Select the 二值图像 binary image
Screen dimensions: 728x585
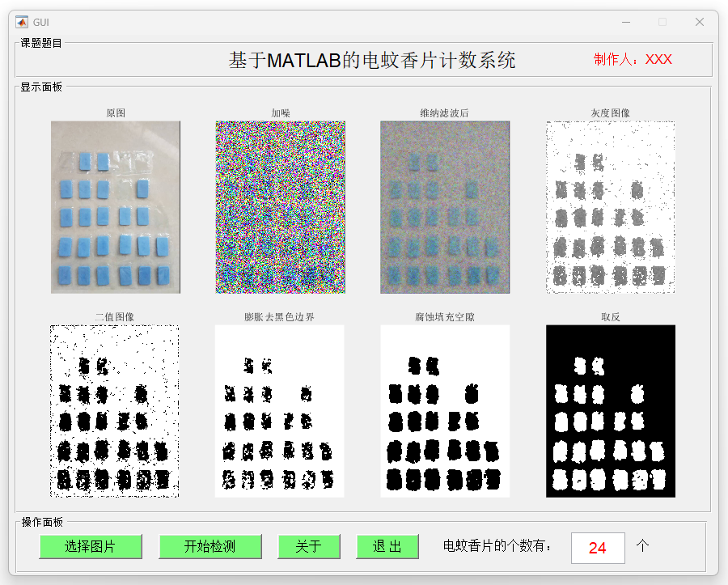click(115, 411)
